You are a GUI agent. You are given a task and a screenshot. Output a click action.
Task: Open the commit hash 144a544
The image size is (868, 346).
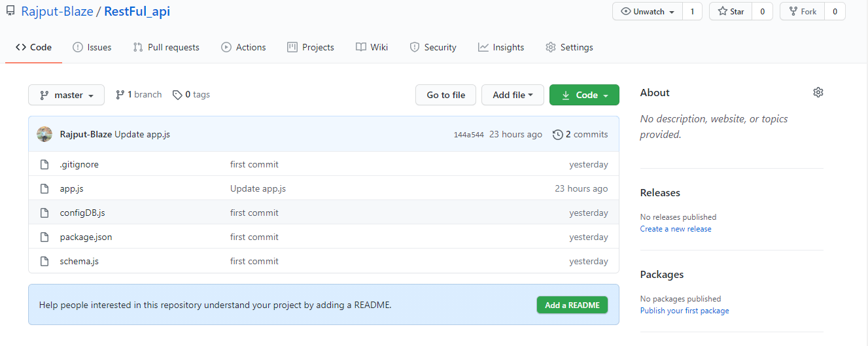[x=469, y=135]
